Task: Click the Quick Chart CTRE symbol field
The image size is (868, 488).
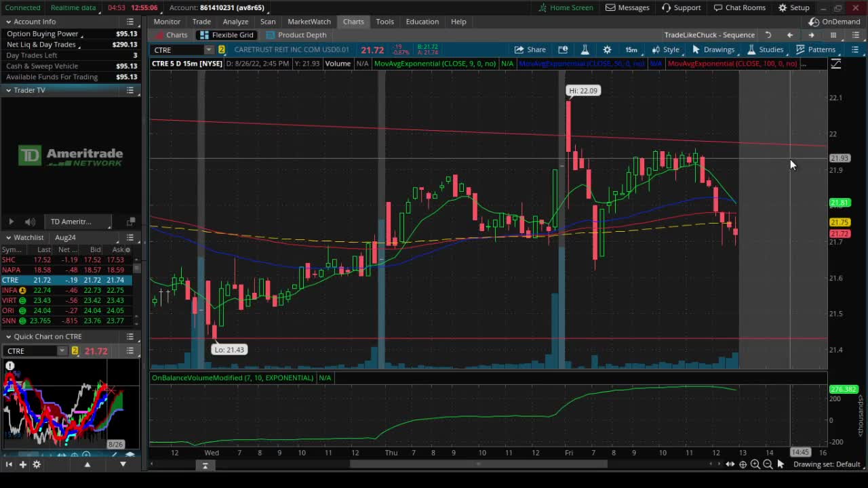Action: tap(31, 351)
